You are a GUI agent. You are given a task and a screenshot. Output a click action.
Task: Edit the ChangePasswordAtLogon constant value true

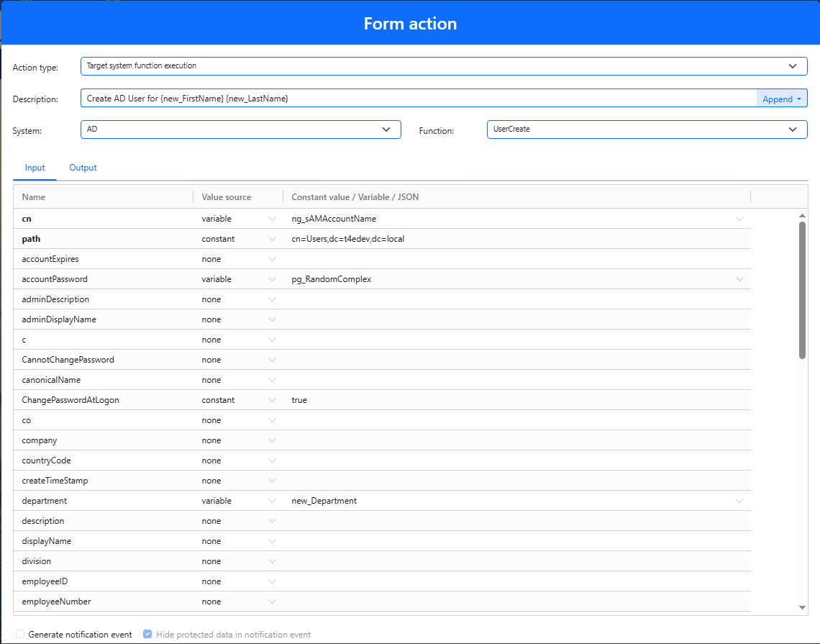pos(516,400)
